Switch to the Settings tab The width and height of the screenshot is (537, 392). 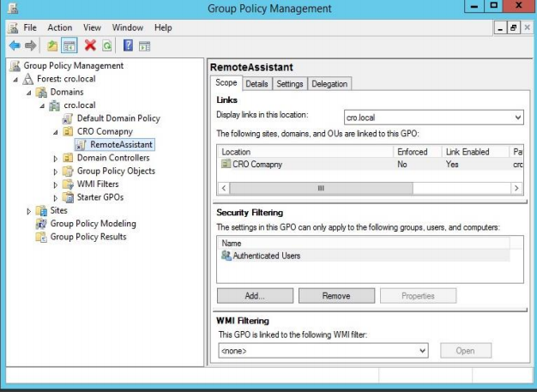(x=290, y=83)
